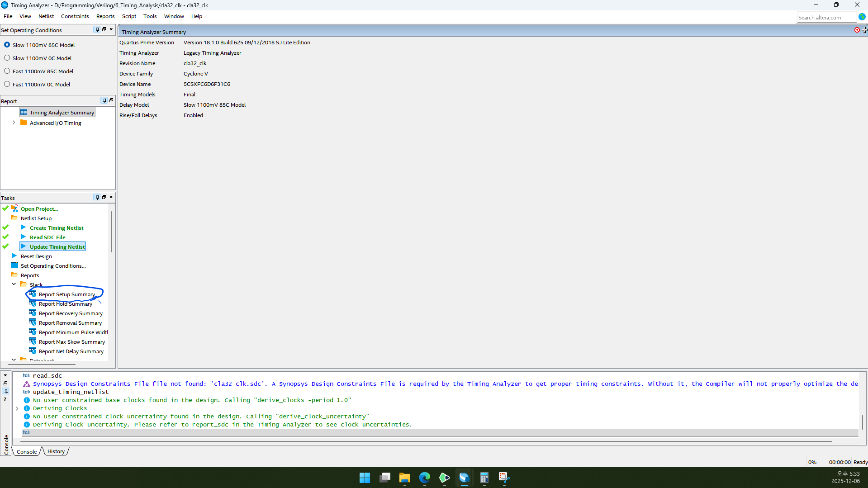Select Slow 1100mV 0C Model radio button

7,58
